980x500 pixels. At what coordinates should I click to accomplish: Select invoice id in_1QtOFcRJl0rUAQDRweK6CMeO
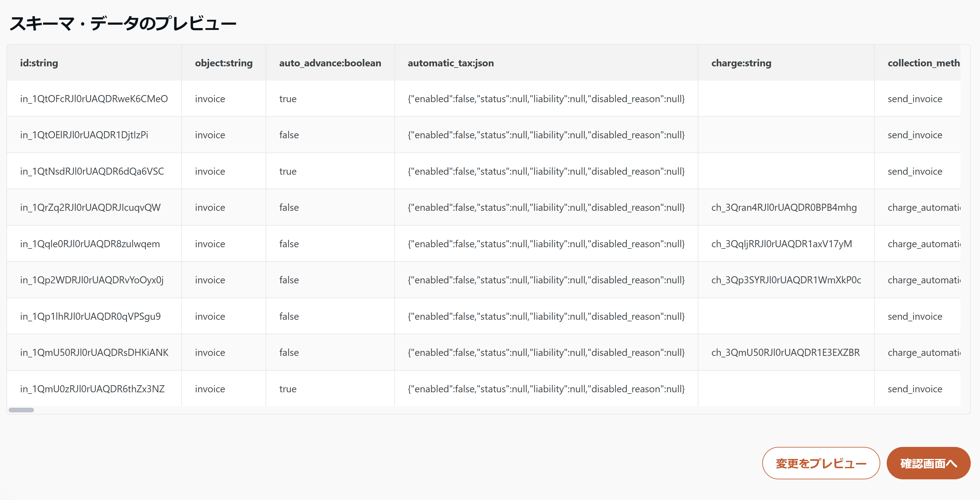coord(94,99)
